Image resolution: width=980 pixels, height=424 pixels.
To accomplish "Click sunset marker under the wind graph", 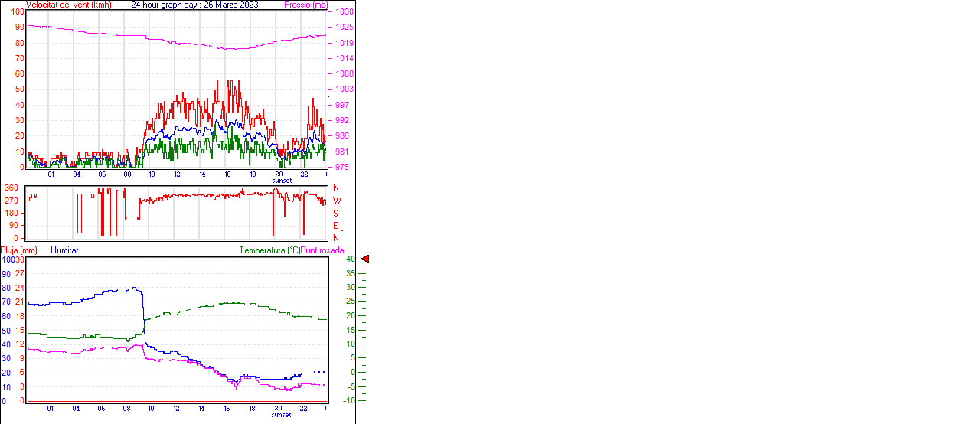I will tap(281, 181).
